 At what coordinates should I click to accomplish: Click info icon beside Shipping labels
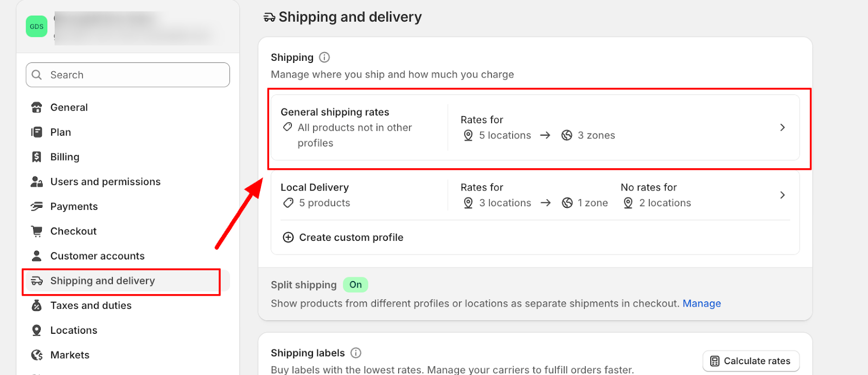pyautogui.click(x=356, y=353)
